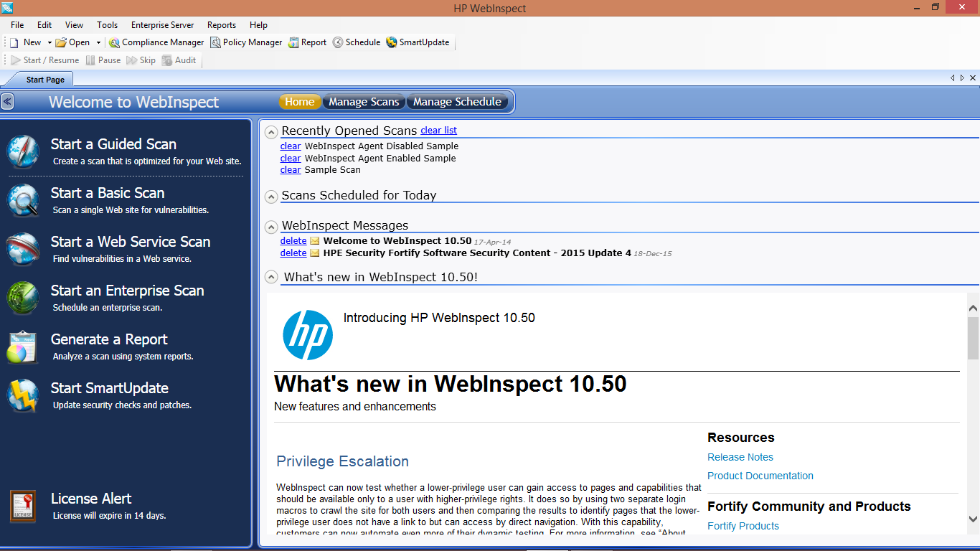Open the File menu
Image resolution: width=980 pixels, height=551 pixels.
[x=17, y=24]
